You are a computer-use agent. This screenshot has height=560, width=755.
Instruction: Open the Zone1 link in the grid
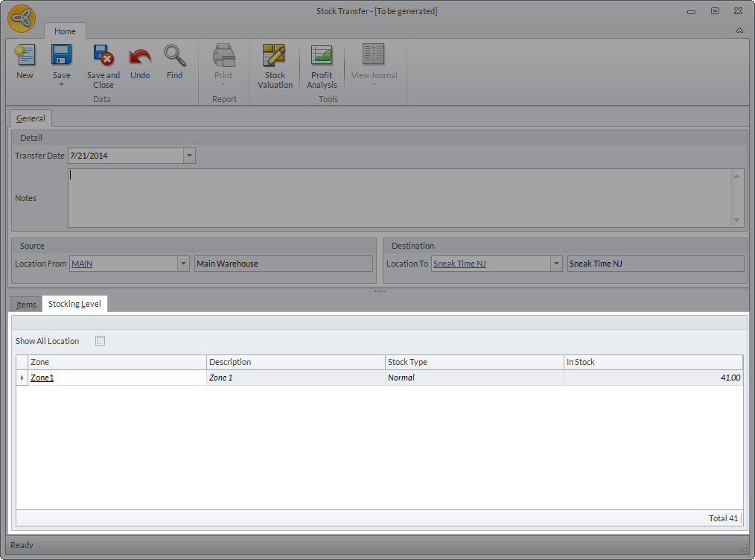42,378
